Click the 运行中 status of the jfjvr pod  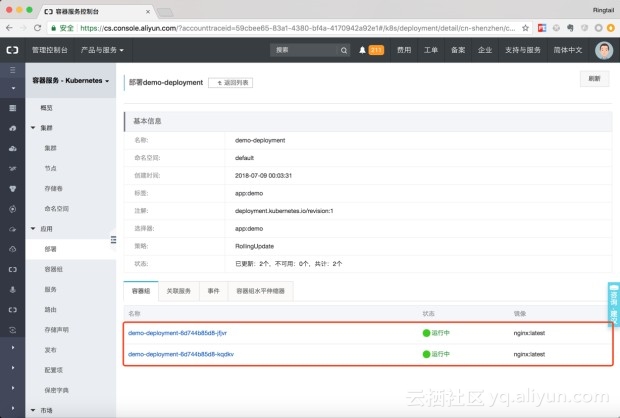click(x=436, y=333)
